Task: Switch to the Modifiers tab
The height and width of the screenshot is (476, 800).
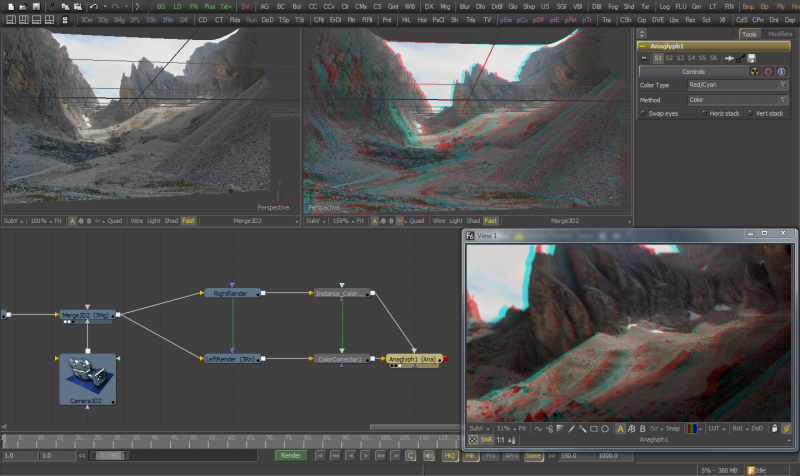Action: (x=780, y=34)
